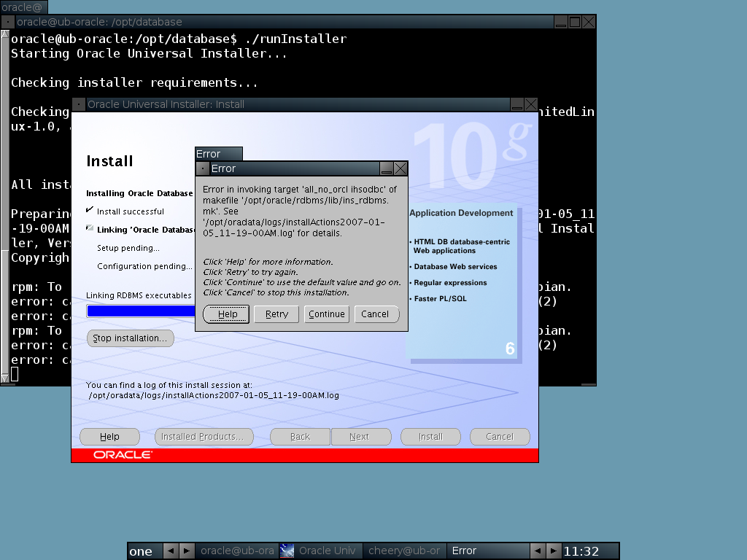Click the 'Install successful' text
Screen dimensions: 747x560
point(131,211)
